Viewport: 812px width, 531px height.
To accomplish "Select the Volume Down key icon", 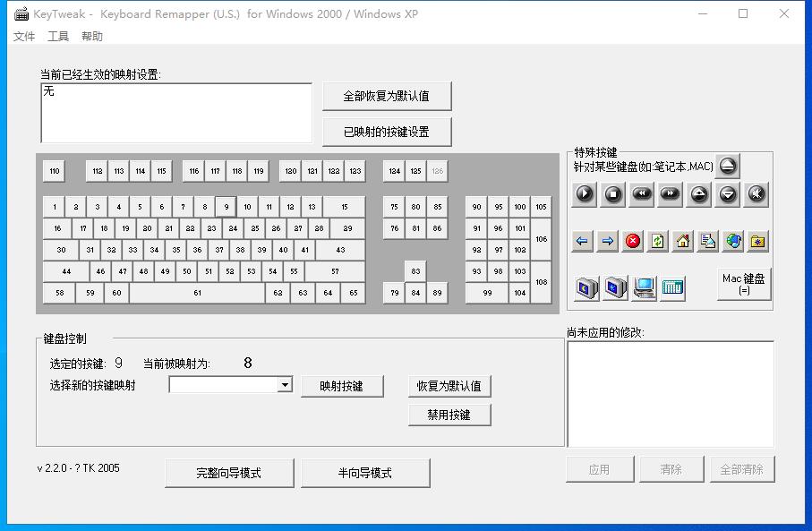I will pyautogui.click(x=728, y=194).
